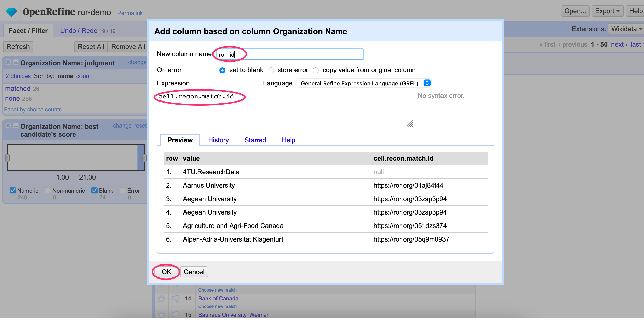Star row 14 Bank of Canada

pos(162,299)
